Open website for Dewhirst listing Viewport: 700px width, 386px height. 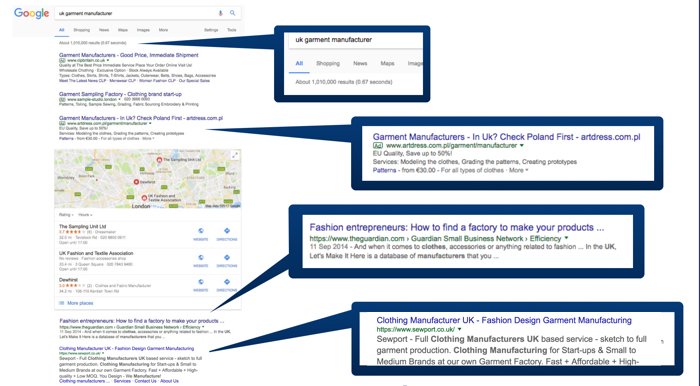point(200,285)
